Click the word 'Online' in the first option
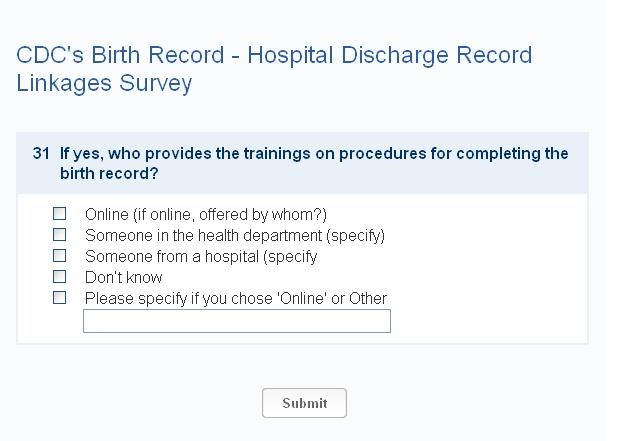Screen dimensions: 640x441 point(106,215)
